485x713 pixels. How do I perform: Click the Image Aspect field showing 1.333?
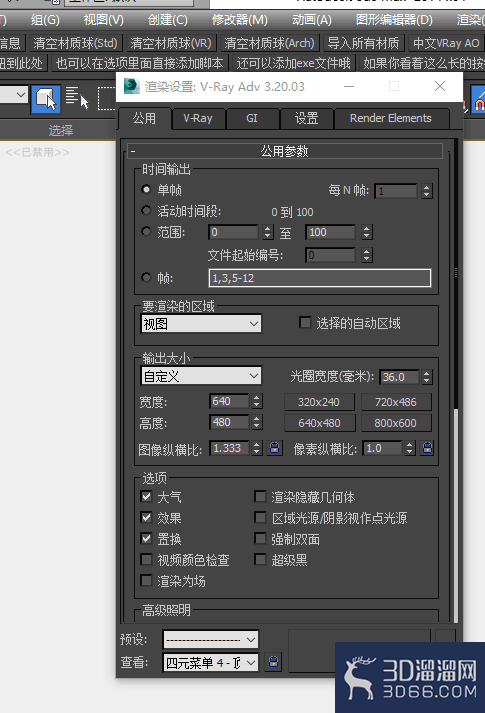[x=229, y=448]
